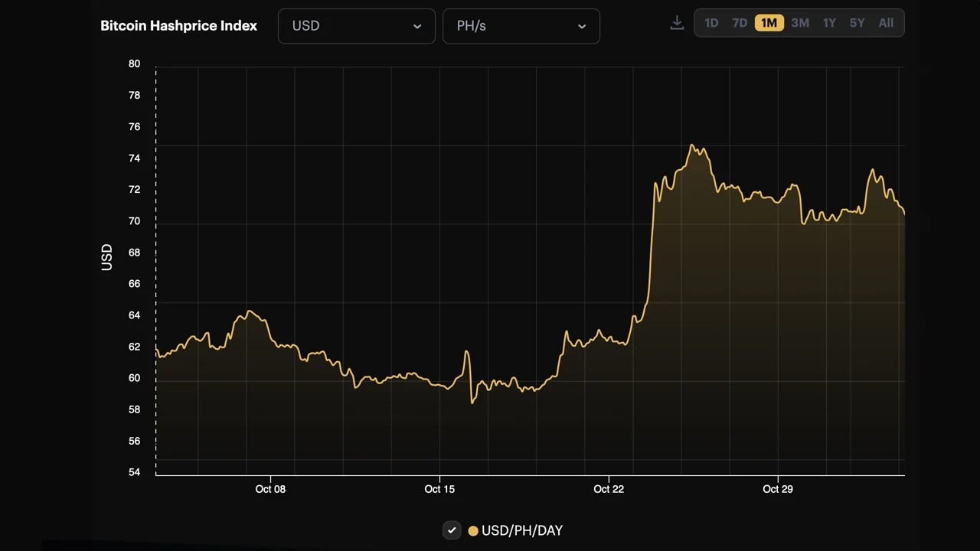The width and height of the screenshot is (980, 551).
Task: Click the chart line at Oct 15
Action: 439,386
